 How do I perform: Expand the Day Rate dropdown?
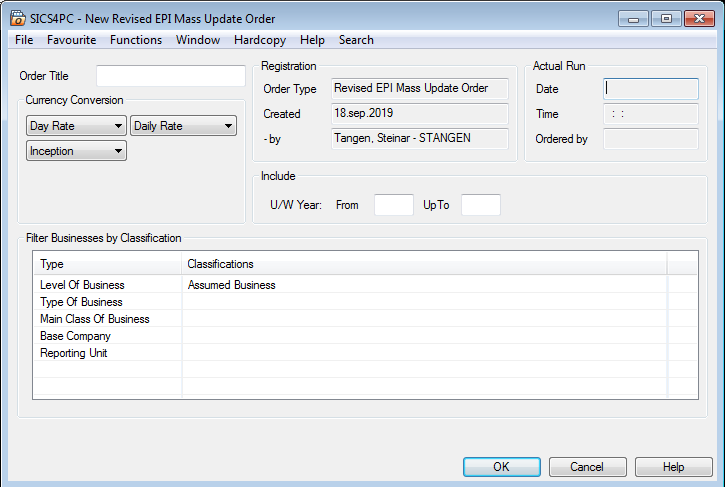76,126
